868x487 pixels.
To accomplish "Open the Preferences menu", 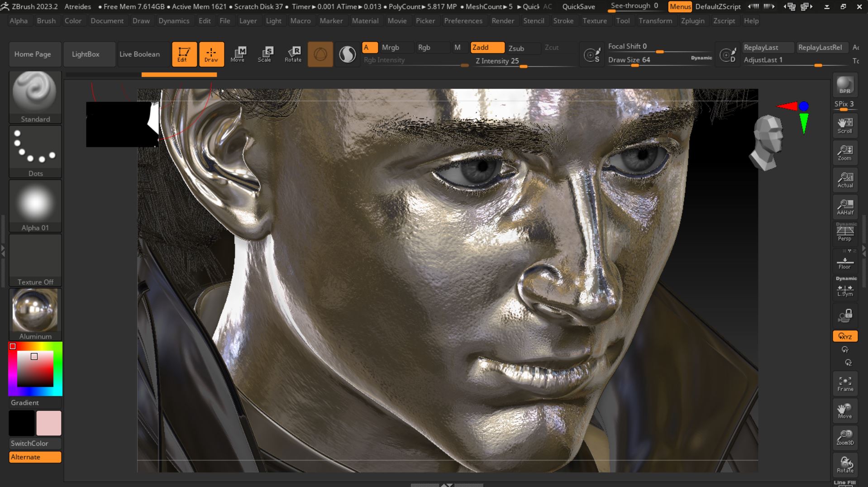I will click(463, 21).
